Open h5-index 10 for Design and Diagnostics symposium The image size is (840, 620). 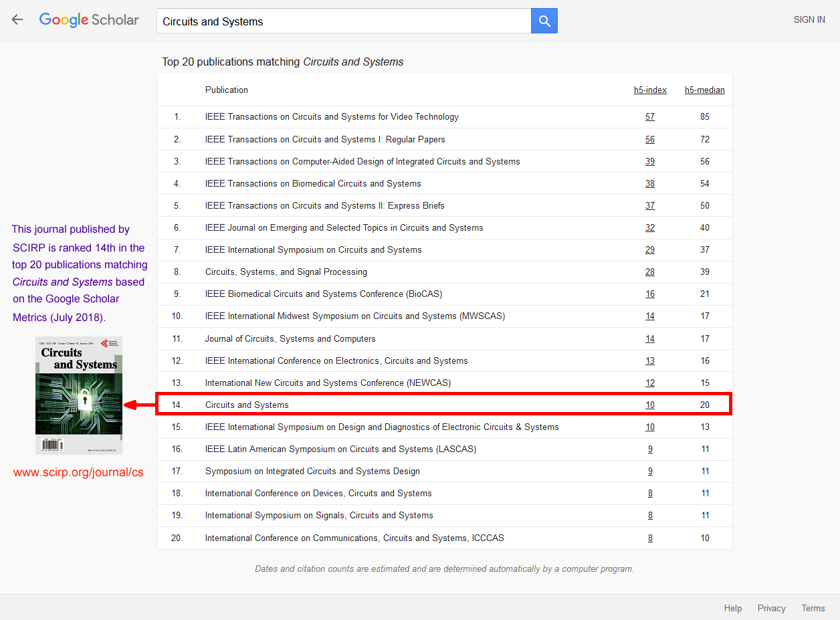(x=650, y=427)
